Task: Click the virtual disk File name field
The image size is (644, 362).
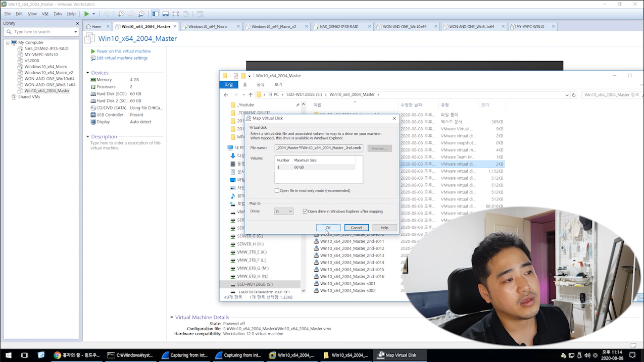Action: pyautogui.click(x=319, y=148)
